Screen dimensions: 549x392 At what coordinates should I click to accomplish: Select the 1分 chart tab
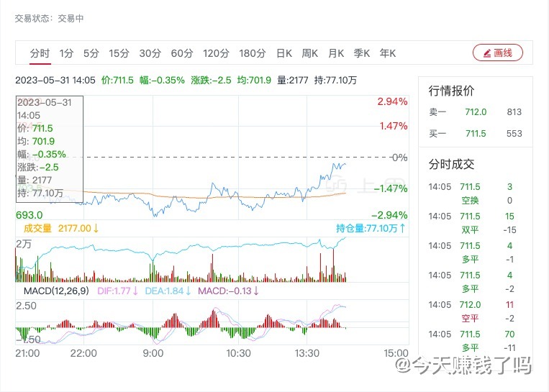[x=66, y=53]
